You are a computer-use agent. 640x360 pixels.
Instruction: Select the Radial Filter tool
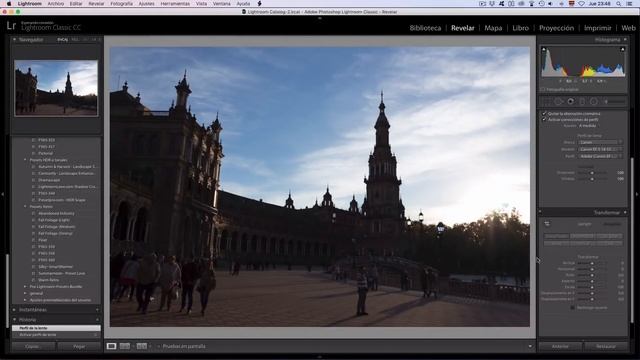tap(593, 101)
